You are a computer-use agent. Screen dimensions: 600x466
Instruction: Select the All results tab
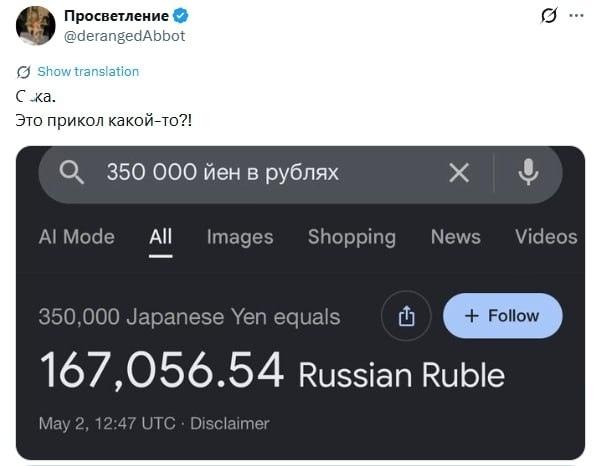[161, 237]
